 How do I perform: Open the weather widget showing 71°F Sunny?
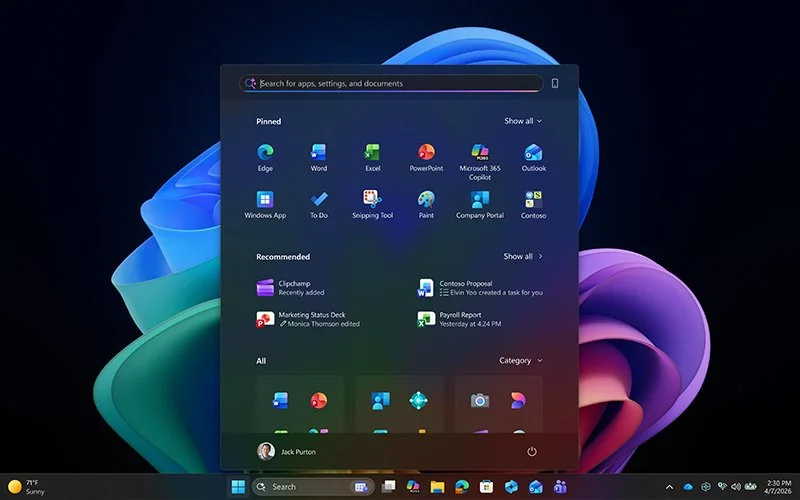(27, 487)
